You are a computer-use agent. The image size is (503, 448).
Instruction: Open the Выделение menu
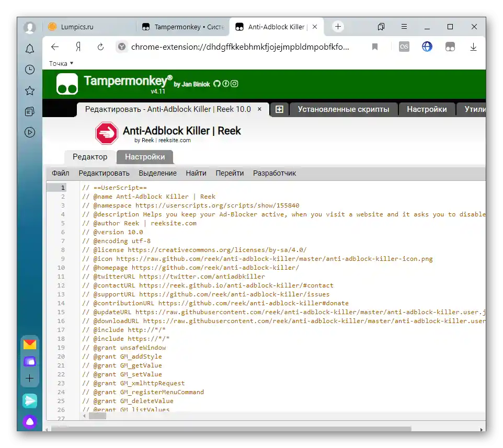pyautogui.click(x=157, y=173)
